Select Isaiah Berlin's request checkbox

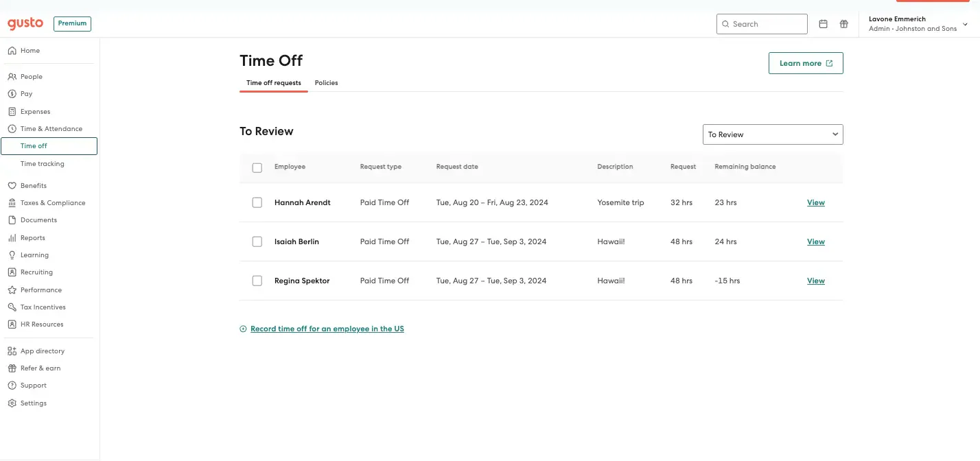257,241
